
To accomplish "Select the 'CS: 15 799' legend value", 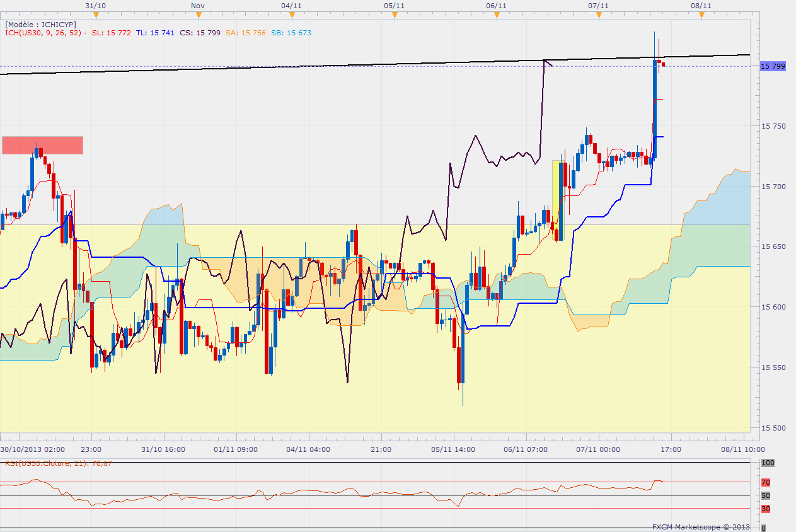I will 200,33.
